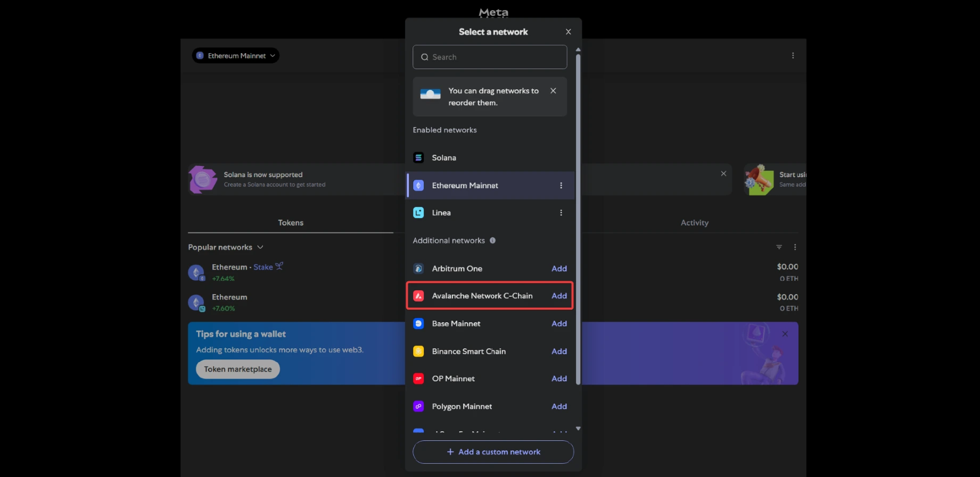Open the first Ethereum token row

493,272
